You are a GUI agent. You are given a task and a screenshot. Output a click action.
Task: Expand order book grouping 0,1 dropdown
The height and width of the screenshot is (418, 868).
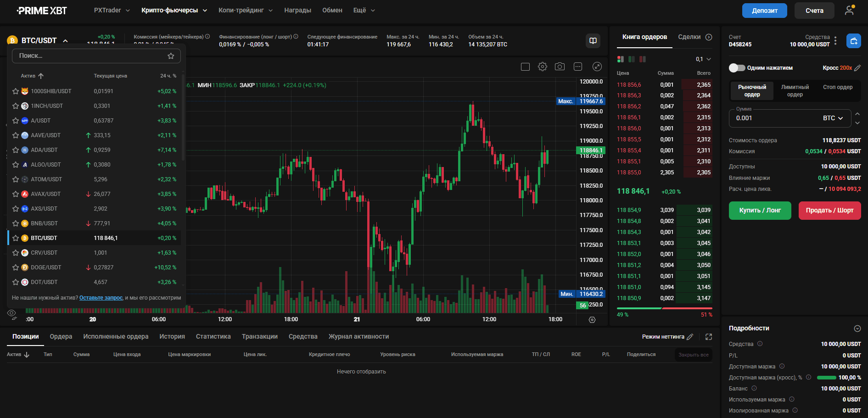point(703,59)
